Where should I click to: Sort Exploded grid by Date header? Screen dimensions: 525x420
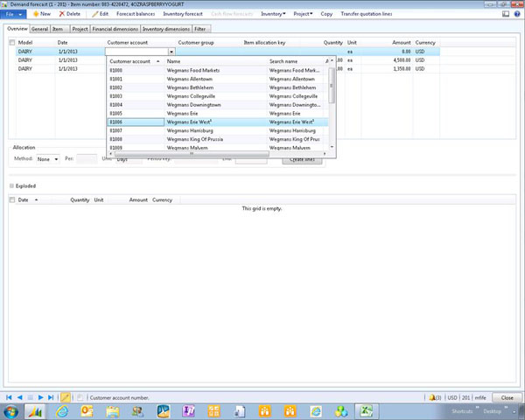point(28,200)
